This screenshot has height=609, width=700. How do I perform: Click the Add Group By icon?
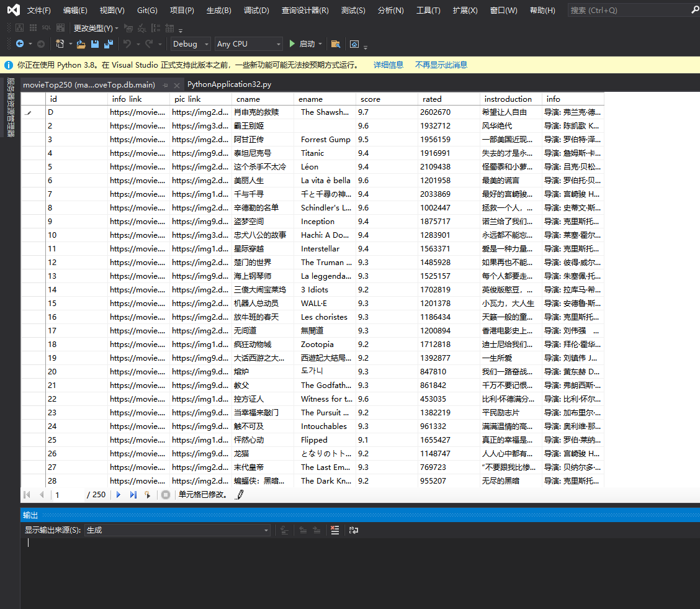coord(156,28)
